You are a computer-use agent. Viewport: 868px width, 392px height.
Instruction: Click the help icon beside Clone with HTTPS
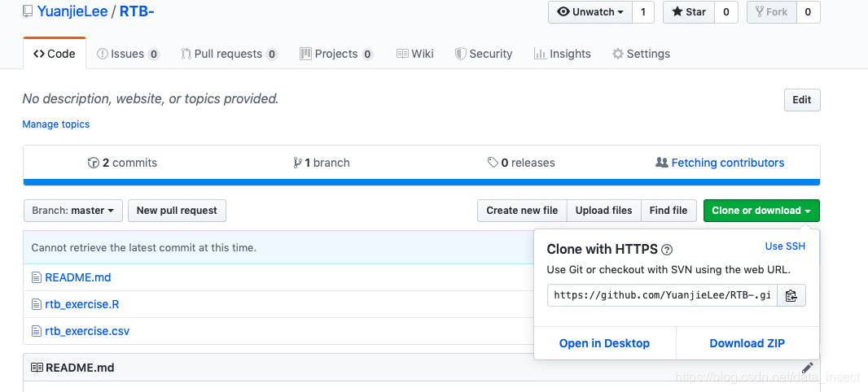[x=667, y=250]
